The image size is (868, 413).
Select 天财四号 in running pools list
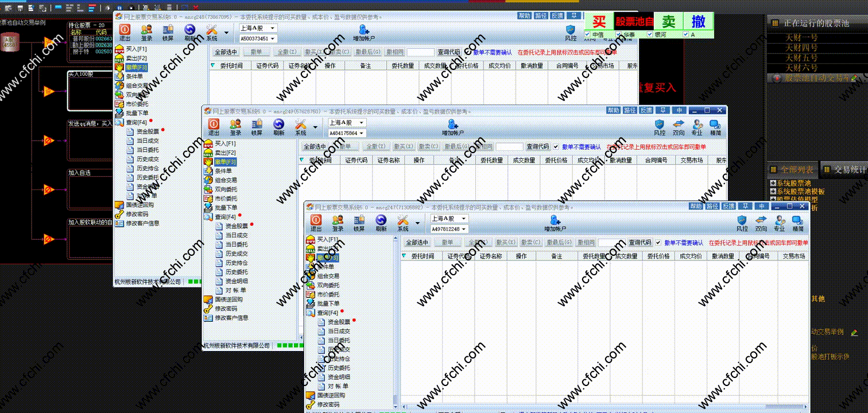(x=801, y=48)
